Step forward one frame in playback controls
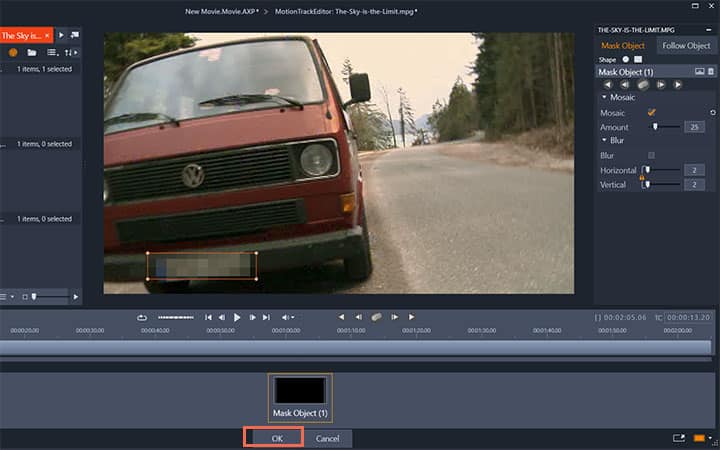720x450 pixels. (x=253, y=317)
